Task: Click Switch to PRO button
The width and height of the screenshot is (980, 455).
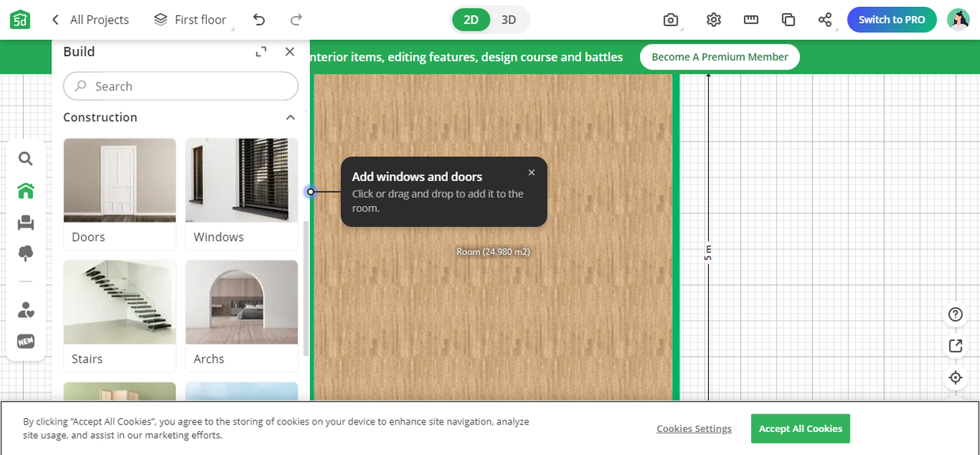Action: 892,20
